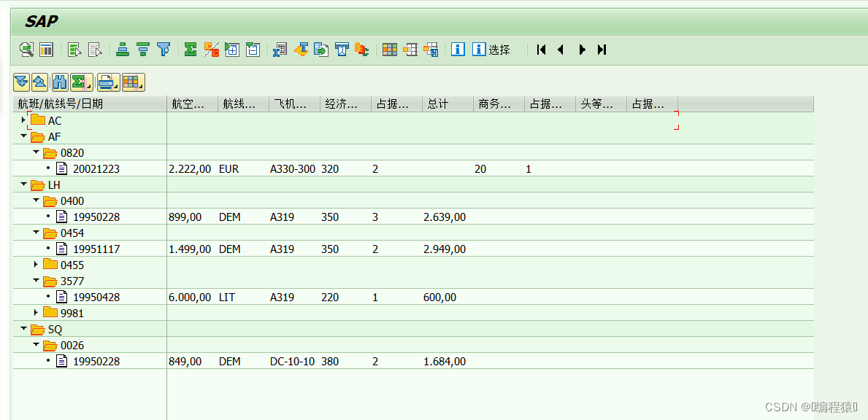Image resolution: width=868 pixels, height=420 pixels.
Task: Open the word processing export icon
Action: (x=301, y=50)
